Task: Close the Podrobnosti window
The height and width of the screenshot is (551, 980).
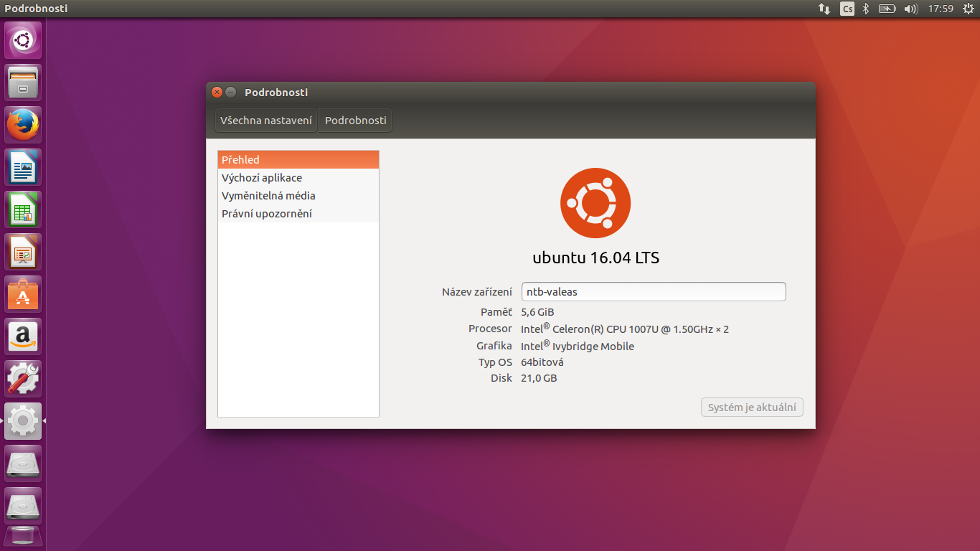Action: (217, 93)
